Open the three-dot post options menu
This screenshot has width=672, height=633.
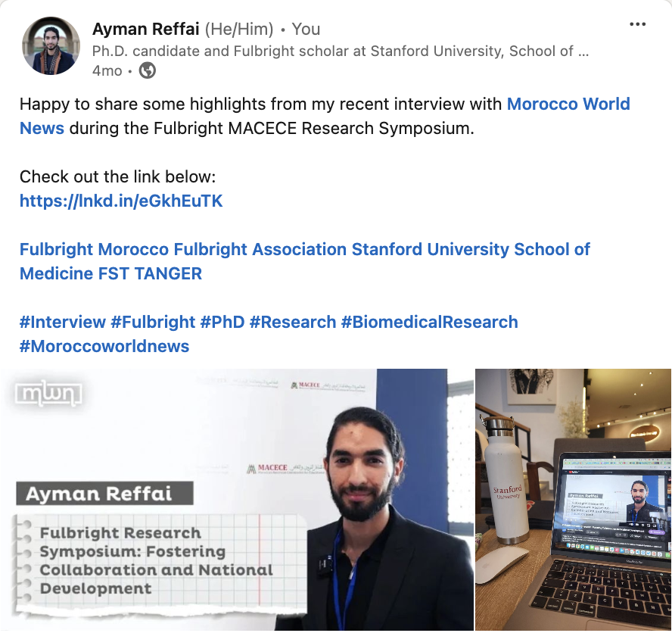pyautogui.click(x=637, y=24)
